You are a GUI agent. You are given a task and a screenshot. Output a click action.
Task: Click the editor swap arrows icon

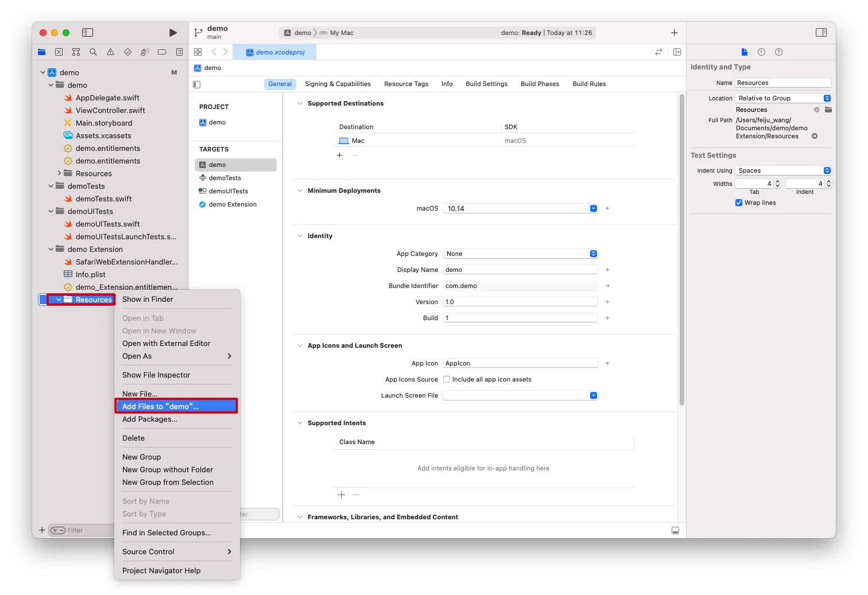[x=658, y=52]
